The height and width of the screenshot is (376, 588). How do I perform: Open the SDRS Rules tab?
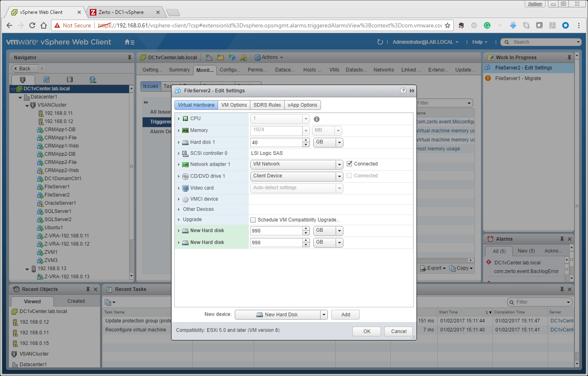coord(267,105)
